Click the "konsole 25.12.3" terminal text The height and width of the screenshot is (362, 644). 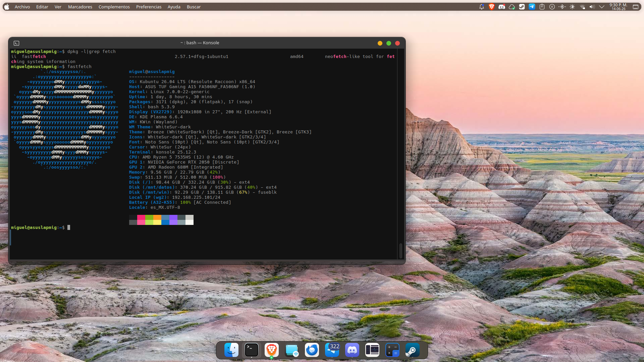pyautogui.click(x=176, y=152)
